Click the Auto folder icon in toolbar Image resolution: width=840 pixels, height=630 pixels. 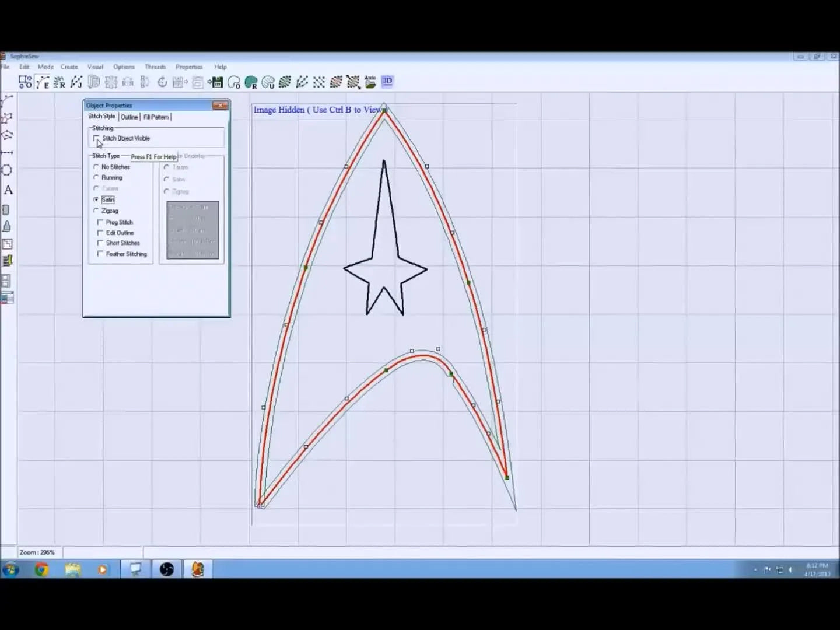[370, 82]
